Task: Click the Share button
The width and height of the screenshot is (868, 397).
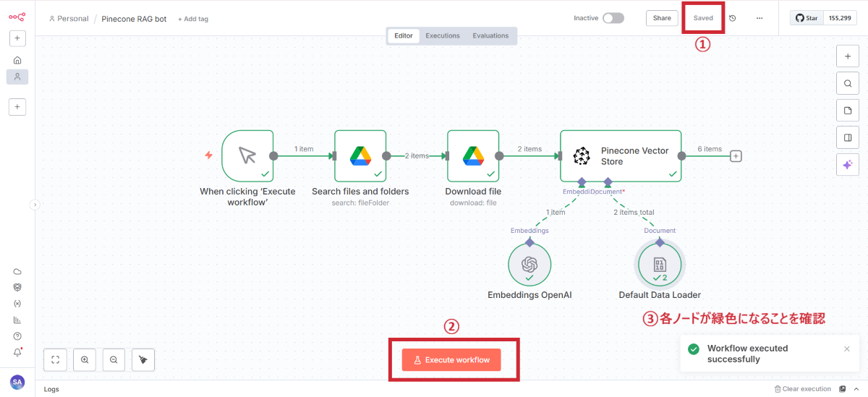Action: [662, 18]
